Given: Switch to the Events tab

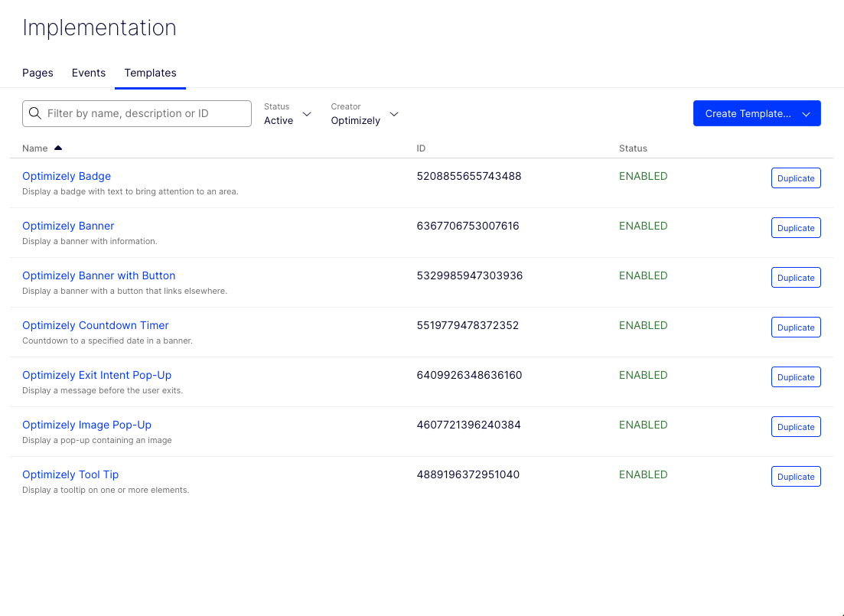Looking at the screenshot, I should click(x=89, y=73).
